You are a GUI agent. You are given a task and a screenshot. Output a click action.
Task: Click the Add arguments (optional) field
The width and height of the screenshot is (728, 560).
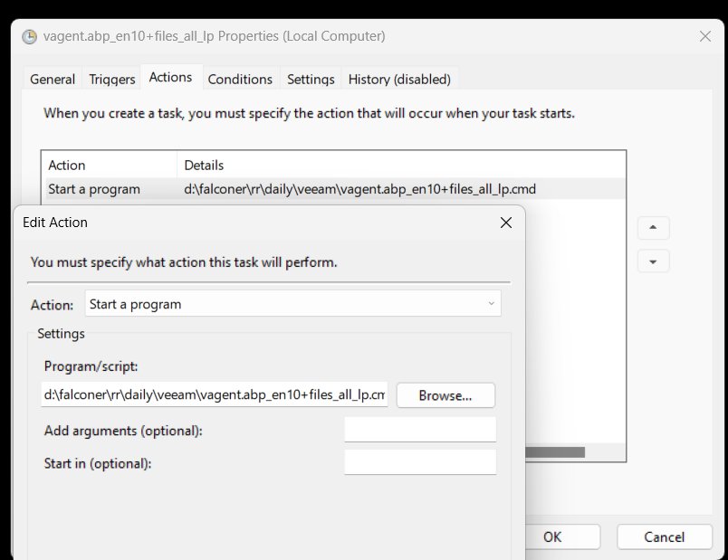(x=420, y=430)
